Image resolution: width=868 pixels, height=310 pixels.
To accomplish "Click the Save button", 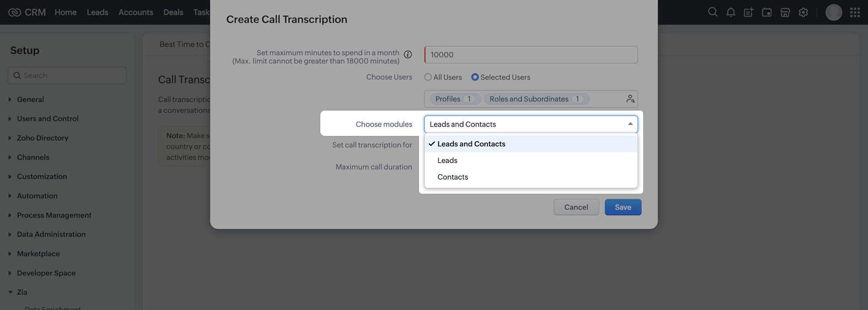I will (623, 207).
